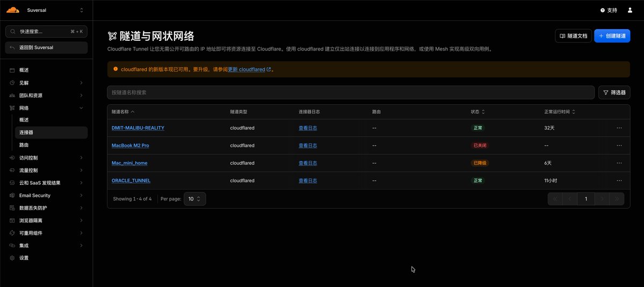Go to previous page arrow

pyautogui.click(x=570, y=199)
